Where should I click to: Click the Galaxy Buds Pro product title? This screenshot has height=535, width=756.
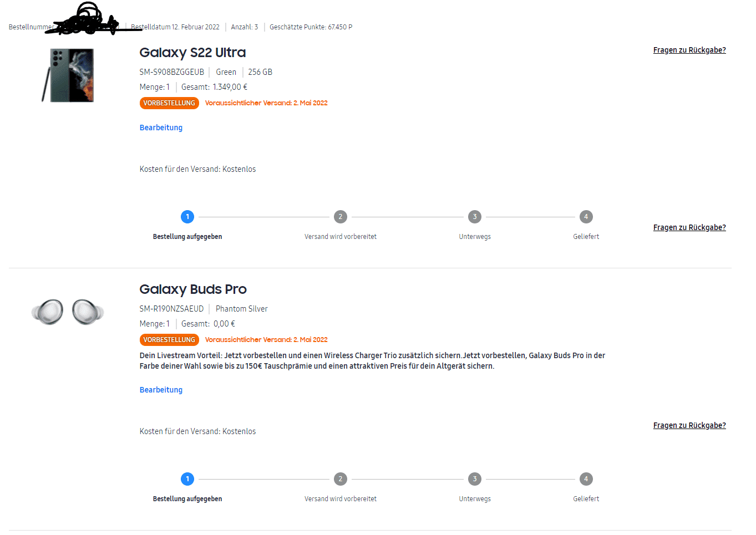tap(193, 289)
